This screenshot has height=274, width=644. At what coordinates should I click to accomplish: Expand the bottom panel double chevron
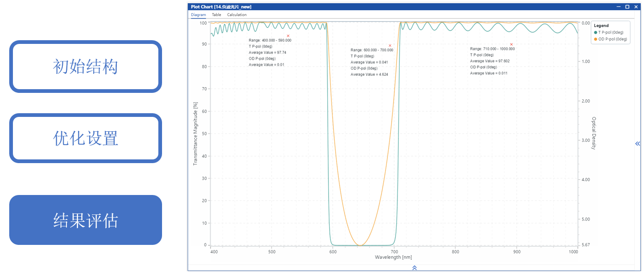click(x=414, y=268)
